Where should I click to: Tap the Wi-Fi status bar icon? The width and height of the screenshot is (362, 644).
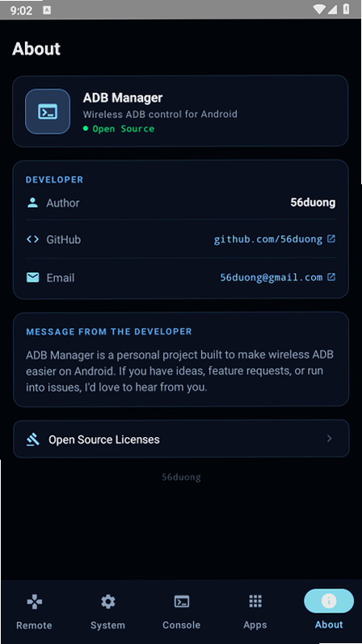click(x=318, y=9)
